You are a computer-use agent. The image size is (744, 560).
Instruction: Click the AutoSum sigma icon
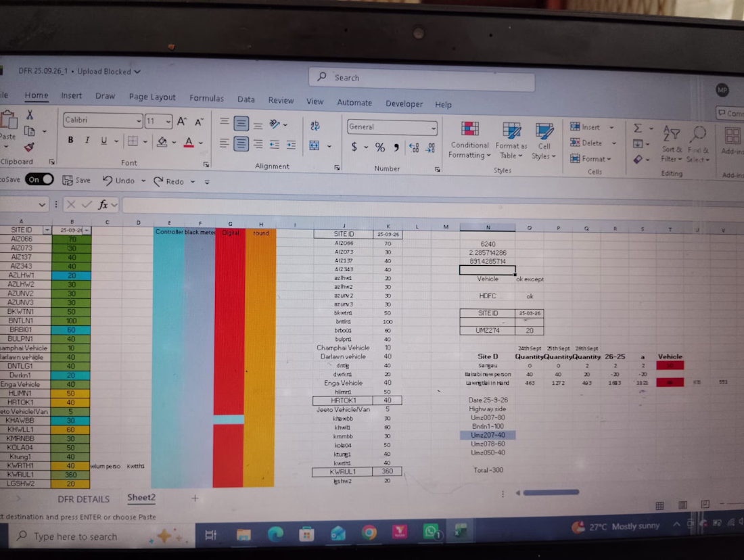[x=638, y=128]
